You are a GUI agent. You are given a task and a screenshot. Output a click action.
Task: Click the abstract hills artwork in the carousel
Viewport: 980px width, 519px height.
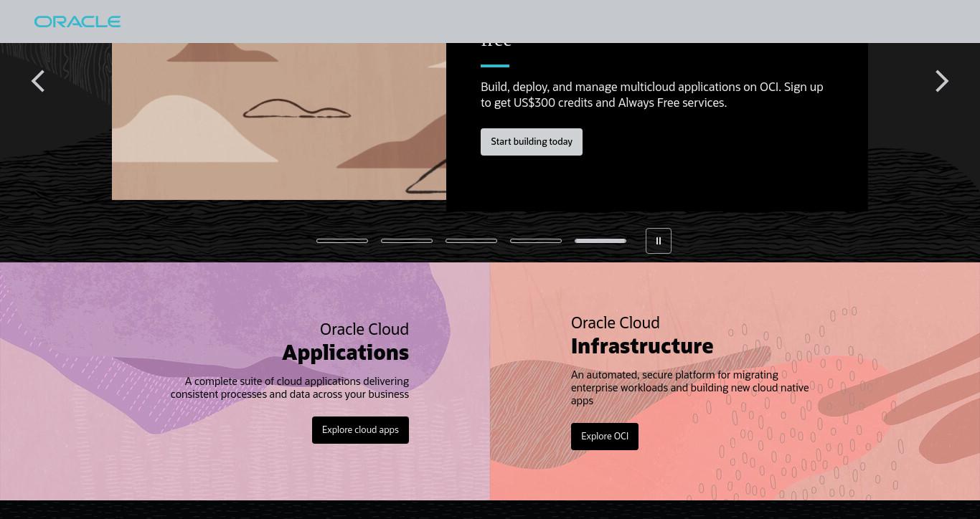[x=279, y=121]
